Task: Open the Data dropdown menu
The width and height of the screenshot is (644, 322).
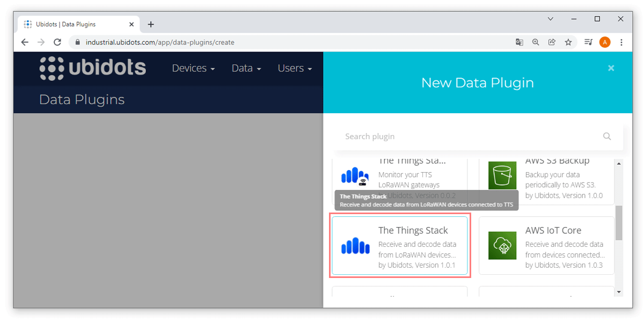Action: [246, 68]
